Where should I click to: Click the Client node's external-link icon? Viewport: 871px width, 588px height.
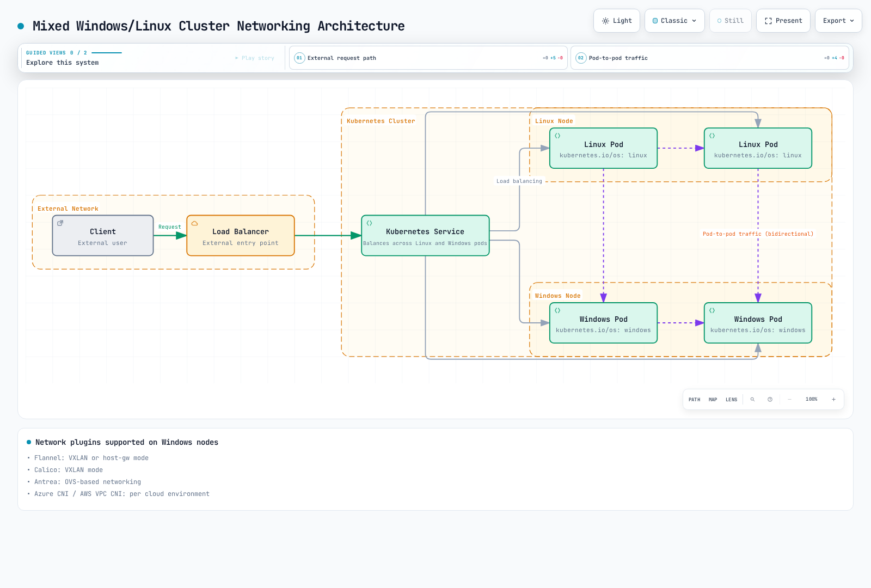tap(60, 223)
